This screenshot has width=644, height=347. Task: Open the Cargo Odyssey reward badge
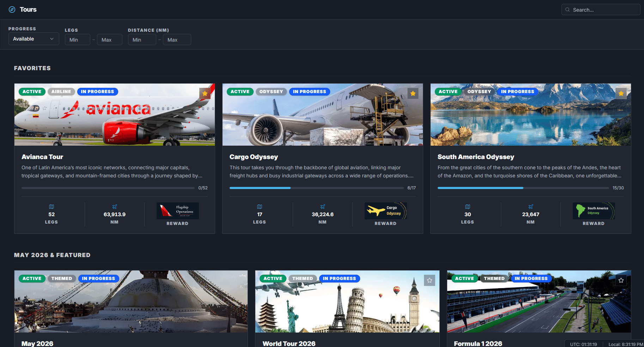[x=386, y=211]
